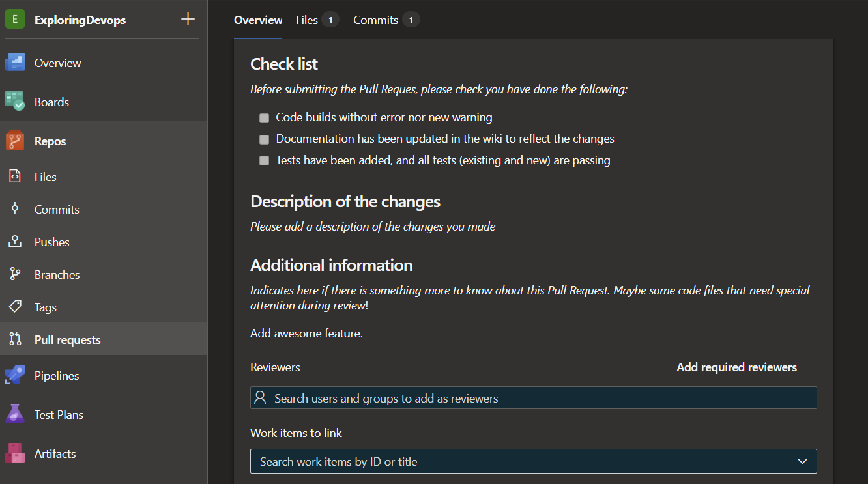This screenshot has height=484, width=868.
Task: Switch to the Files tab
Action: [x=307, y=20]
